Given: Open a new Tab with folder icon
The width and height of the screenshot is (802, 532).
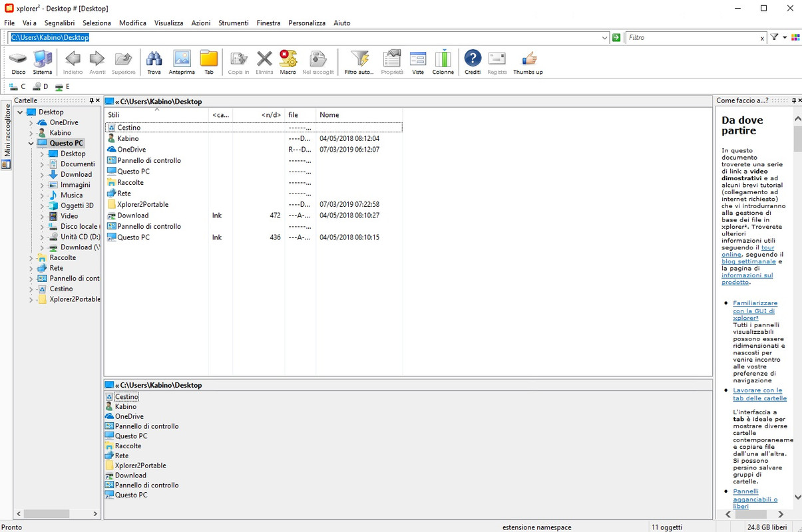Looking at the screenshot, I should tap(209, 63).
